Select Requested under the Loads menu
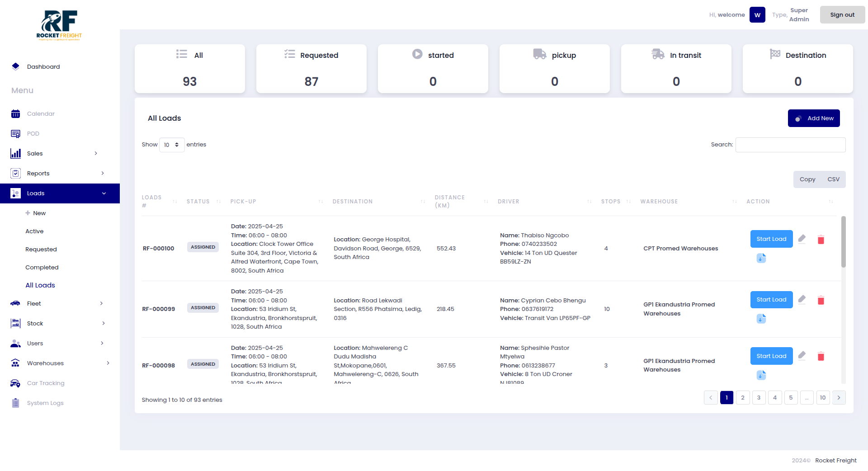 pos(41,249)
